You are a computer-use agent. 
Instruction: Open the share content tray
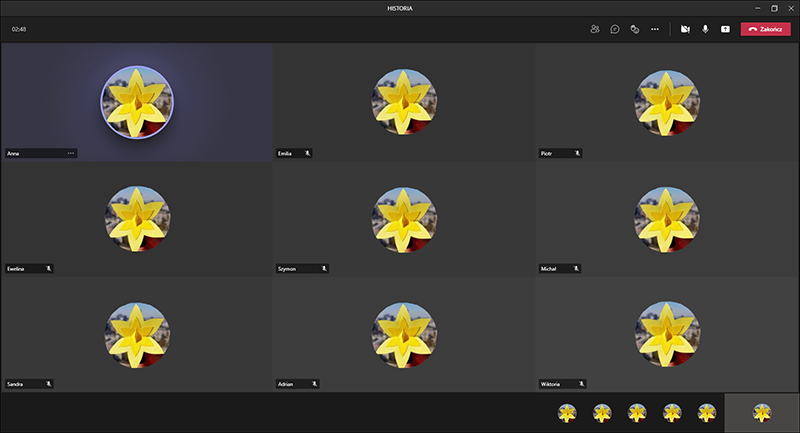point(725,29)
